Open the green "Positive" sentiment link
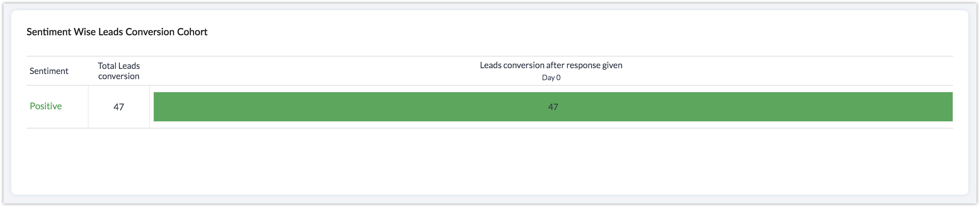Screen dimensions: 980x207 46,106
